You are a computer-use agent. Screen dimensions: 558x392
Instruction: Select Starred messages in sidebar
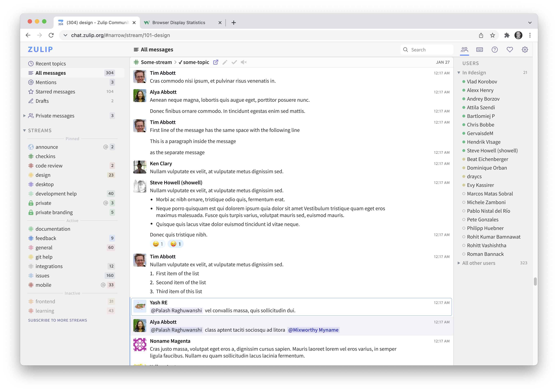[55, 92]
